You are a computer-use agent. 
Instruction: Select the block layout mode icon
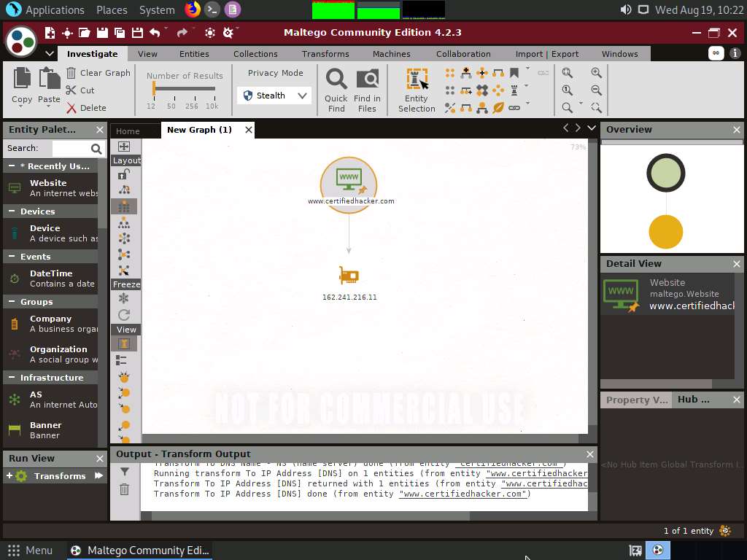coord(124,206)
